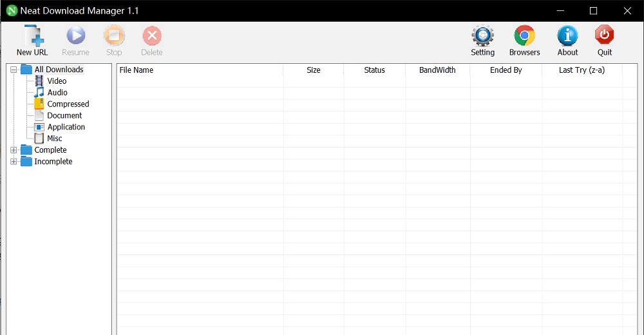The height and width of the screenshot is (335, 644).
Task: Sort by Last Try (z-a) column header
Action: coord(582,70)
